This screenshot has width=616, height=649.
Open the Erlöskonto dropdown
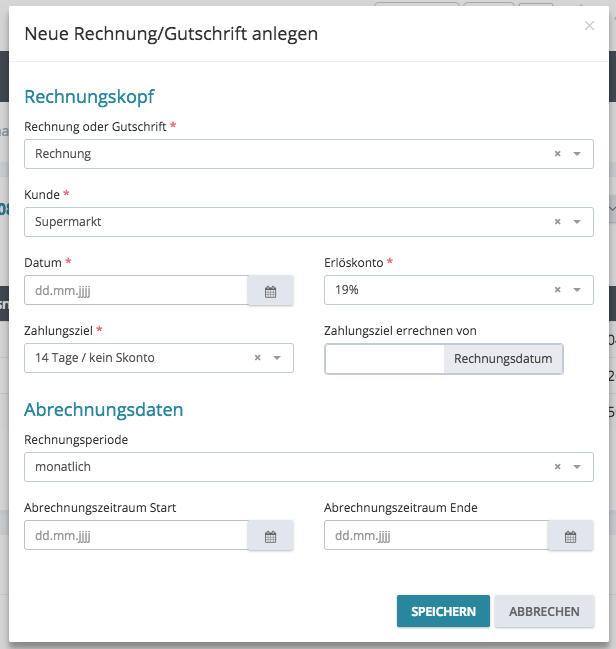pyautogui.click(x=577, y=290)
